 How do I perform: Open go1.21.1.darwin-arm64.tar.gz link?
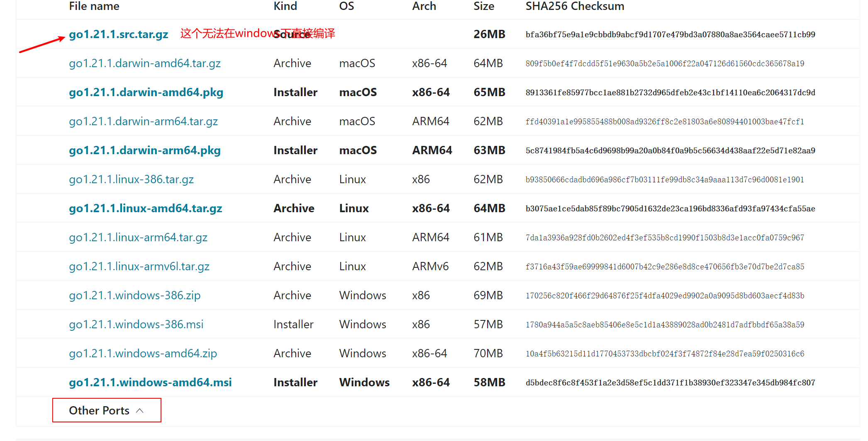click(x=143, y=121)
